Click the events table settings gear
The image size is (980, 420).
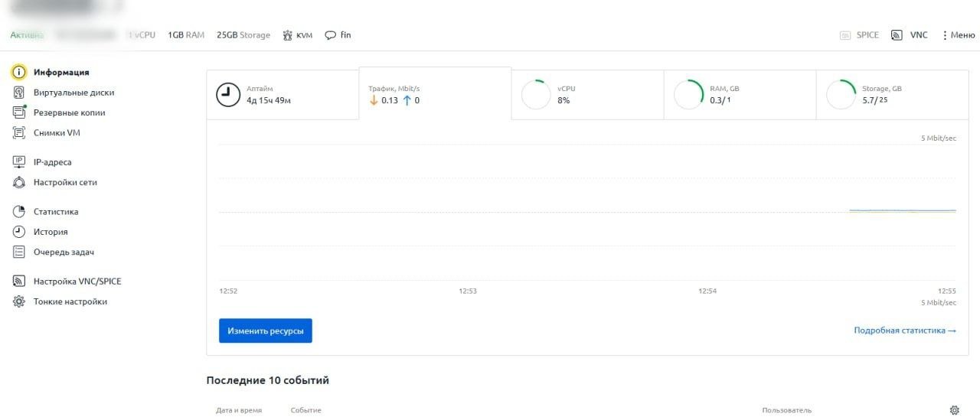[x=954, y=410]
